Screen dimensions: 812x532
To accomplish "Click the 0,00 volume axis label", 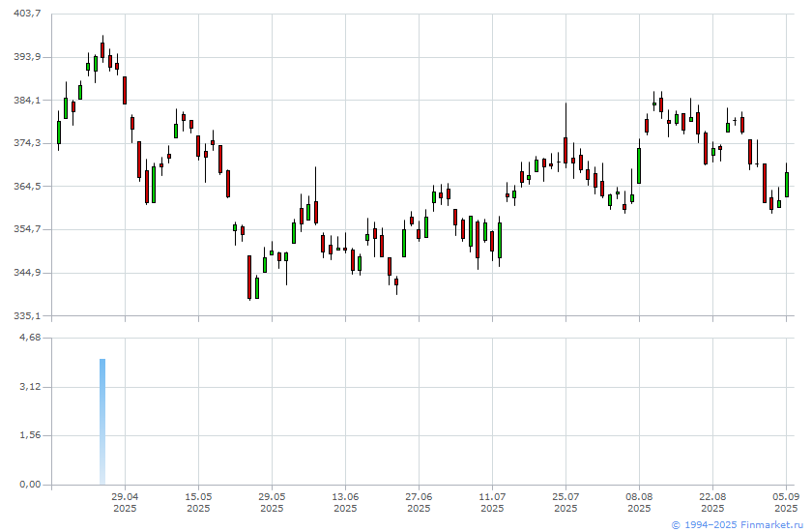I will pyautogui.click(x=30, y=485).
